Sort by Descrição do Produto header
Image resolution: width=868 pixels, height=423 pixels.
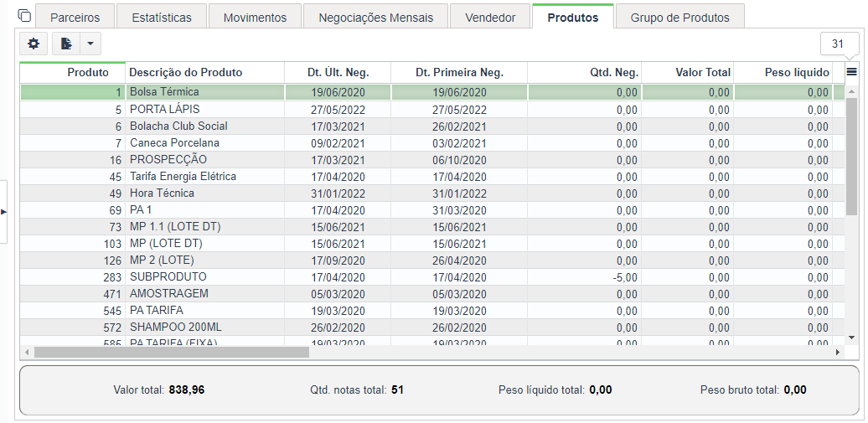click(204, 73)
